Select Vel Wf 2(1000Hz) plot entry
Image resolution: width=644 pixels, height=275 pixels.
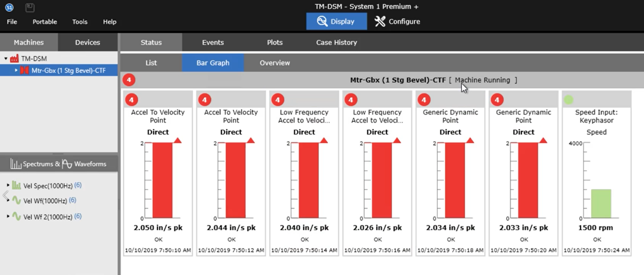tap(48, 217)
